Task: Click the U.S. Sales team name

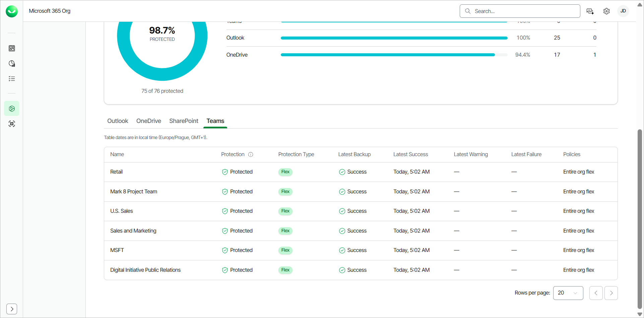Action: coord(122,211)
